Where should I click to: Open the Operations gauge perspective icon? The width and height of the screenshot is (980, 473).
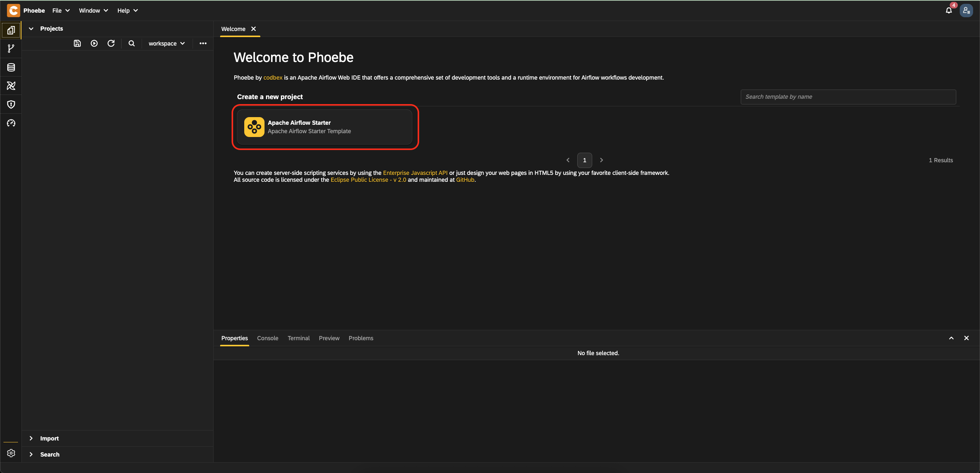(11, 123)
